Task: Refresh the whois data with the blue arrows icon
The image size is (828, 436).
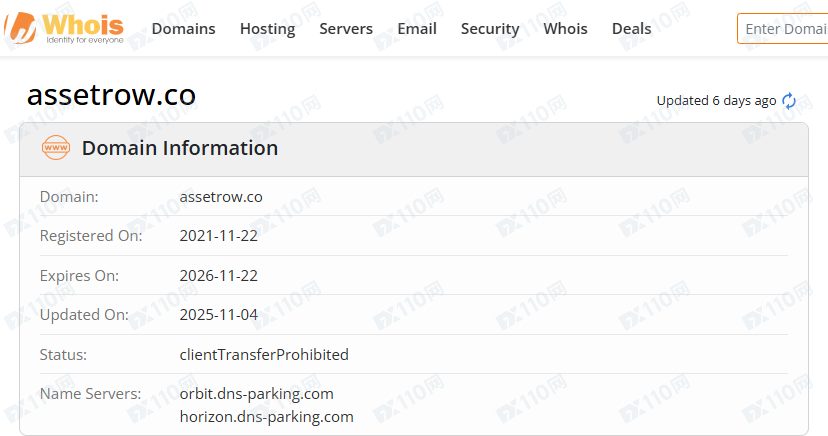Action: pyautogui.click(x=789, y=101)
